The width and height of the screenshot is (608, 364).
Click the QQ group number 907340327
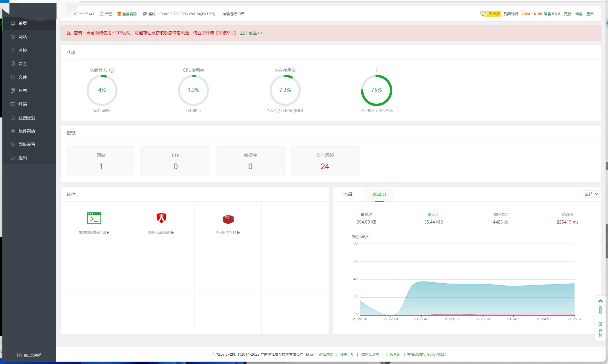pos(437,354)
